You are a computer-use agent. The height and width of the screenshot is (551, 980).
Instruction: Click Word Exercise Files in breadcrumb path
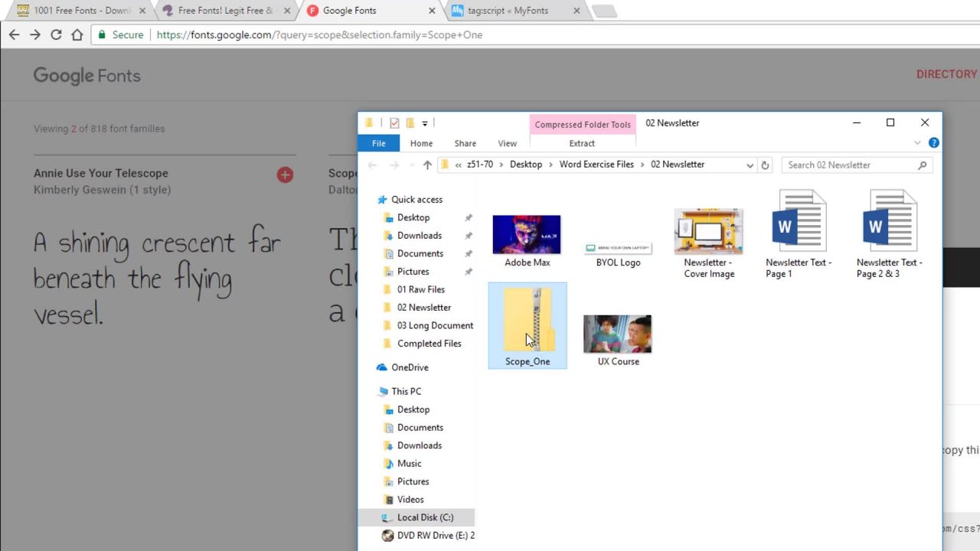pos(596,165)
